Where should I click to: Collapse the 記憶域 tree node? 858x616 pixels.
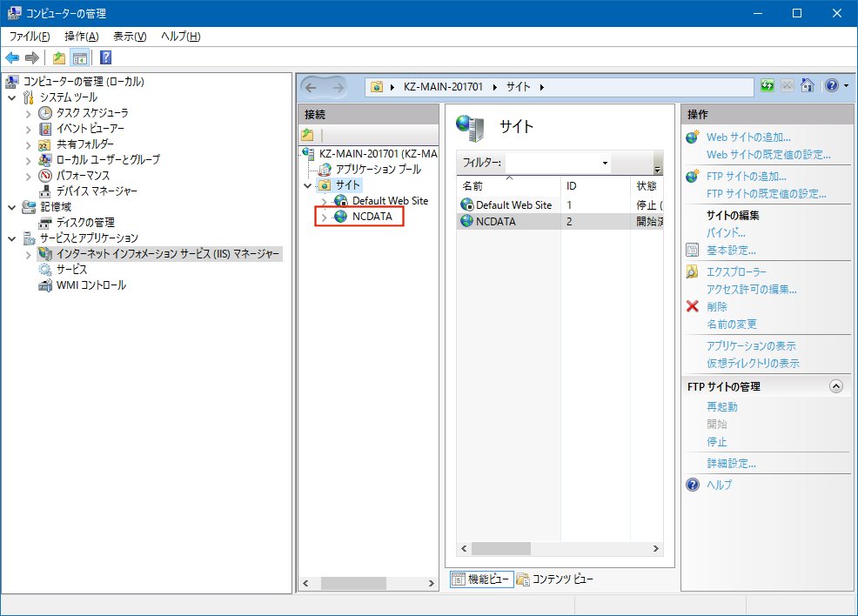click(12, 207)
